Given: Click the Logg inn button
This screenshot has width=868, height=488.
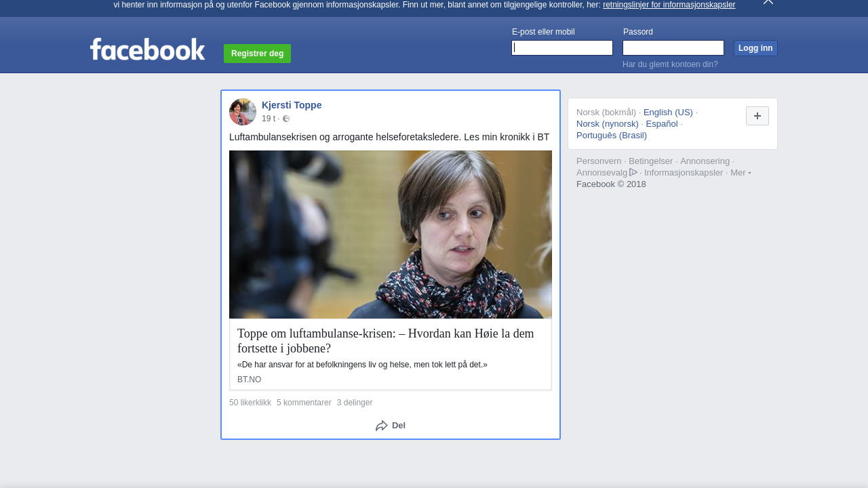Looking at the screenshot, I should point(755,48).
